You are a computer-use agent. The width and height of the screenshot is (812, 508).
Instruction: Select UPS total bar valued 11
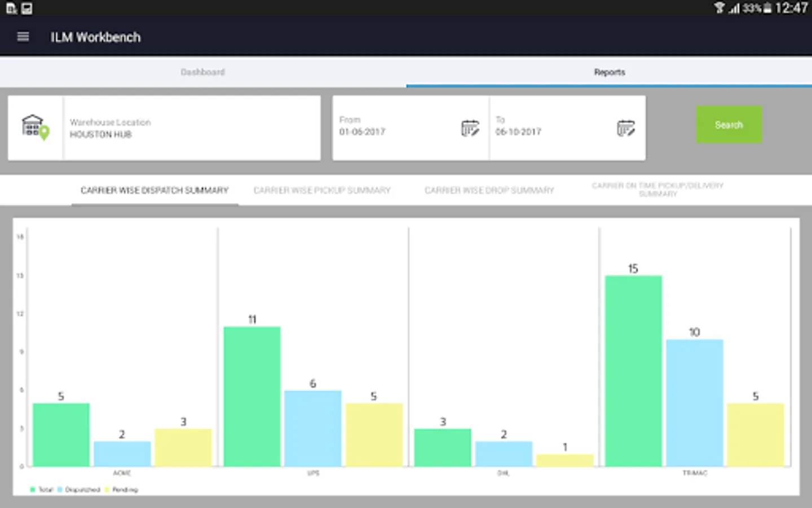pyautogui.click(x=252, y=396)
